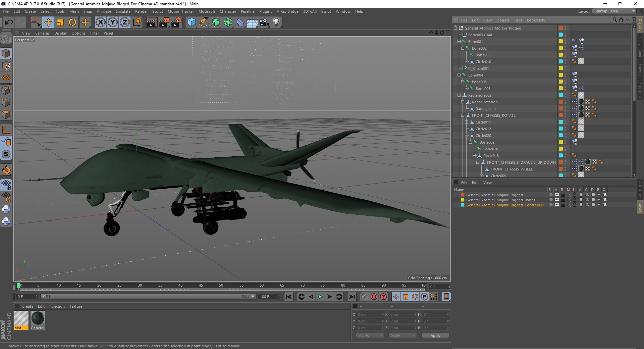The height and width of the screenshot is (349, 644).
Task: Collapse Bone004 in the object tree
Action: pyautogui.click(x=459, y=75)
